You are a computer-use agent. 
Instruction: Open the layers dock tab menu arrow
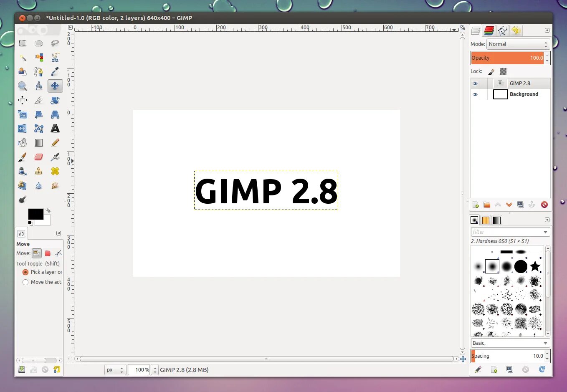point(547,30)
